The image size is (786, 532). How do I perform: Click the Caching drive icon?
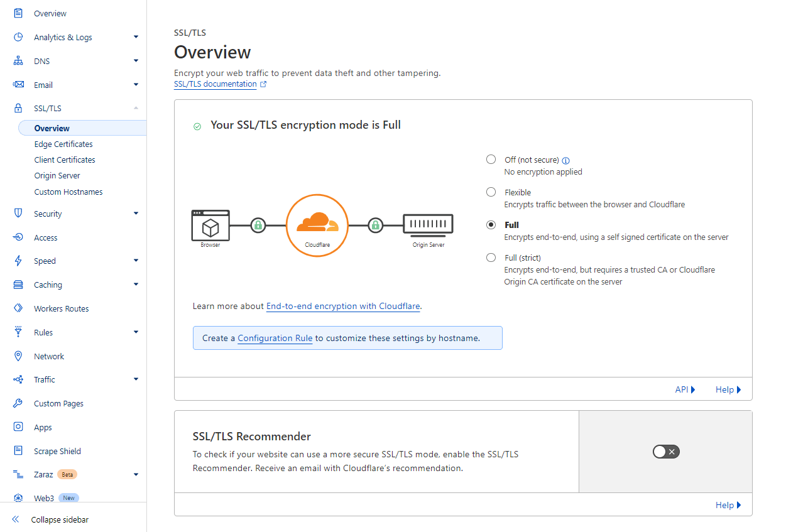[18, 285]
